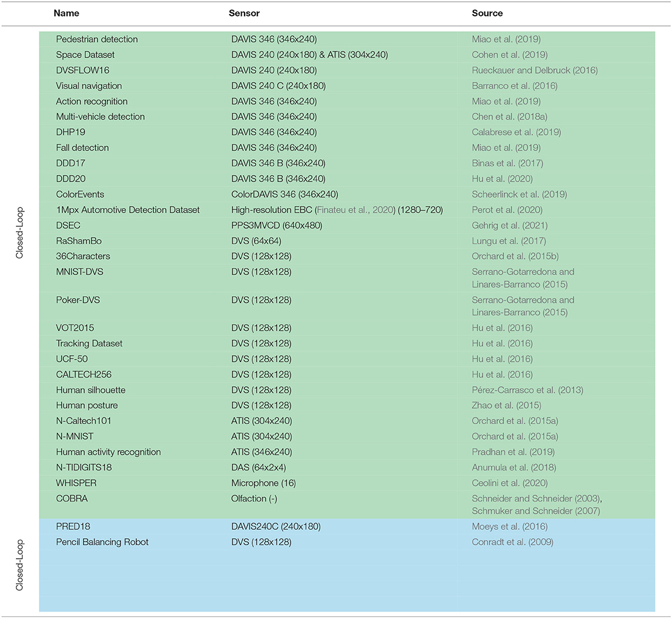
Task: Open the Calabrese et al. (2019) reference
Action: tap(516, 132)
